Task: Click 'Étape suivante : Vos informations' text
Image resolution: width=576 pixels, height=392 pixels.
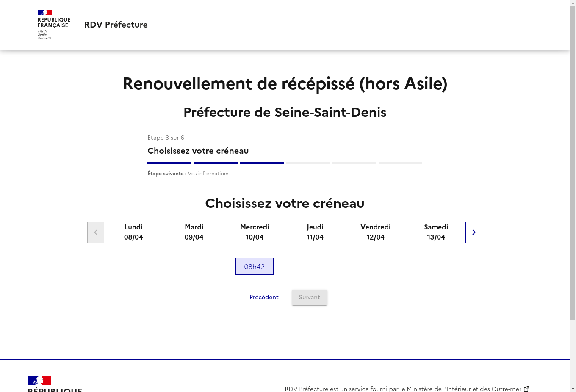Action: click(188, 174)
